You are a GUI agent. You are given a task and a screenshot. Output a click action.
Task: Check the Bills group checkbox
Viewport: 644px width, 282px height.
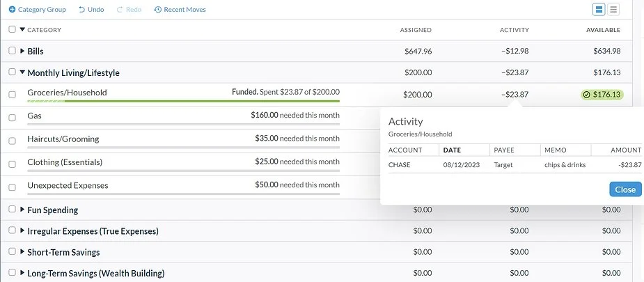(x=12, y=51)
